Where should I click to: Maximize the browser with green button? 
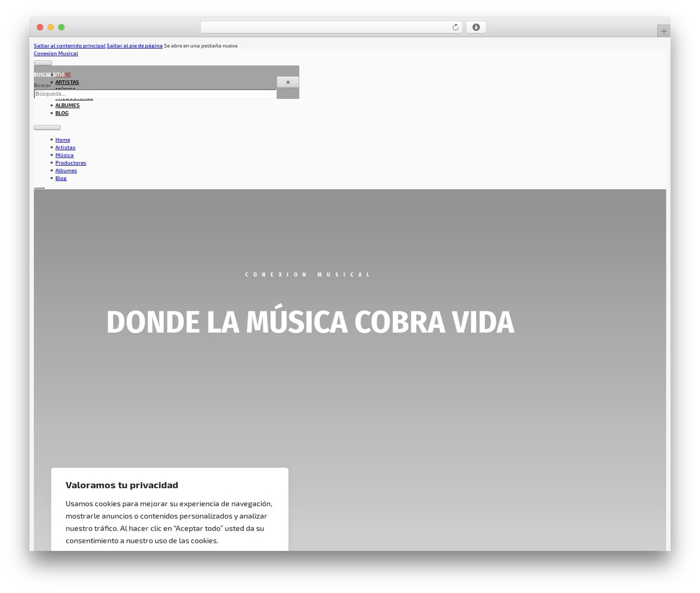pyautogui.click(x=61, y=27)
